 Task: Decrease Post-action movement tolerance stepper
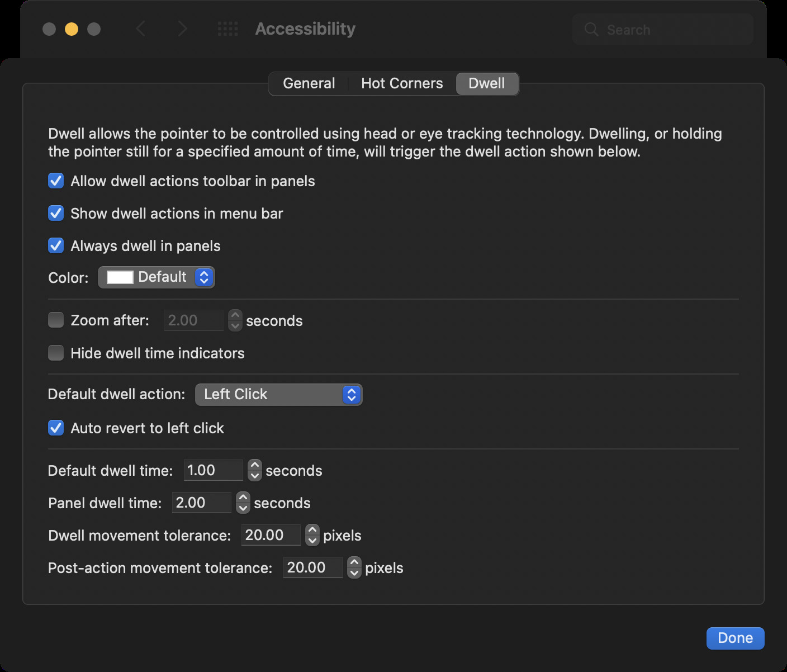click(354, 573)
